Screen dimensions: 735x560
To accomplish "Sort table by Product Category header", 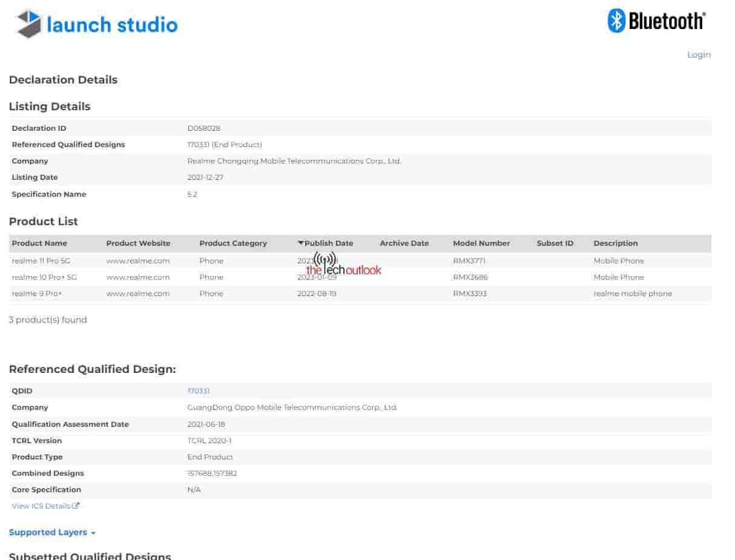I will pyautogui.click(x=233, y=243).
